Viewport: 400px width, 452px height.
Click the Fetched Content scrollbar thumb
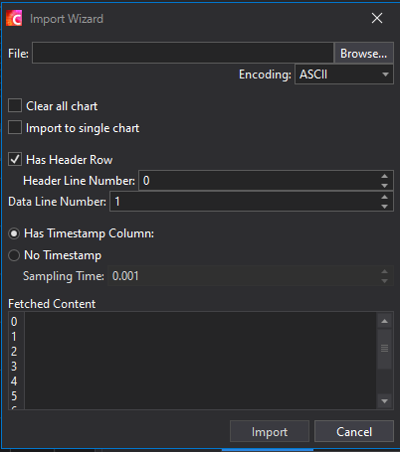click(x=384, y=349)
